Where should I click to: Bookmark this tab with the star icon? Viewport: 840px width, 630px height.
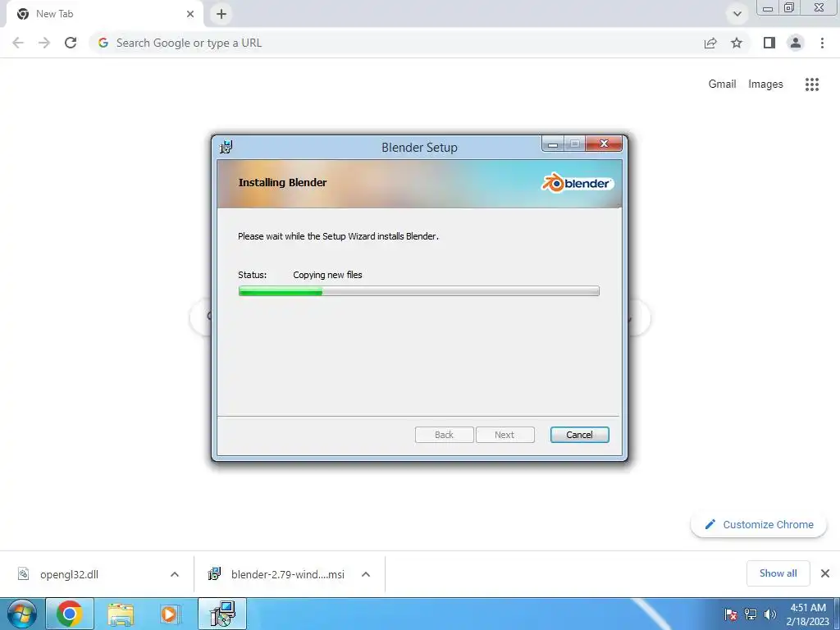(737, 43)
